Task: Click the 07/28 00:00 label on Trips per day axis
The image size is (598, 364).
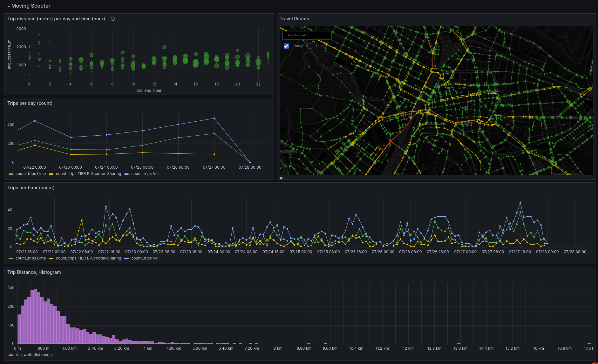Action: tap(250, 167)
